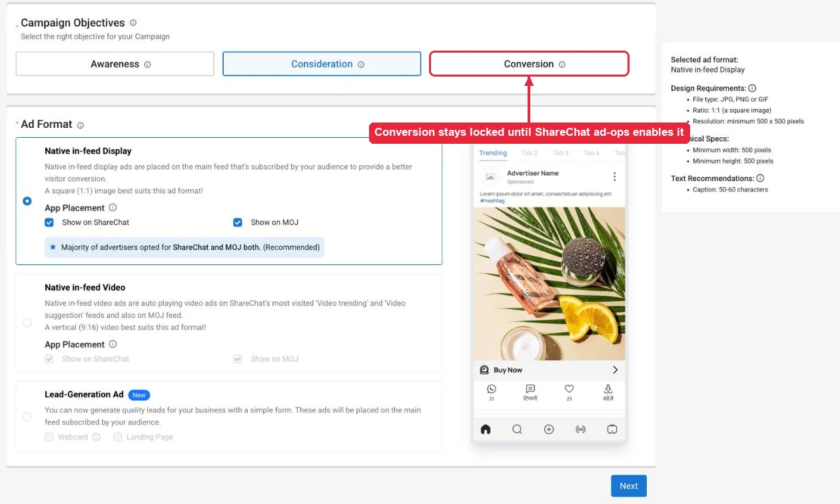Image resolution: width=840 pixels, height=504 pixels.
Task: Open info icon next to Consideration
Action: pyautogui.click(x=361, y=65)
